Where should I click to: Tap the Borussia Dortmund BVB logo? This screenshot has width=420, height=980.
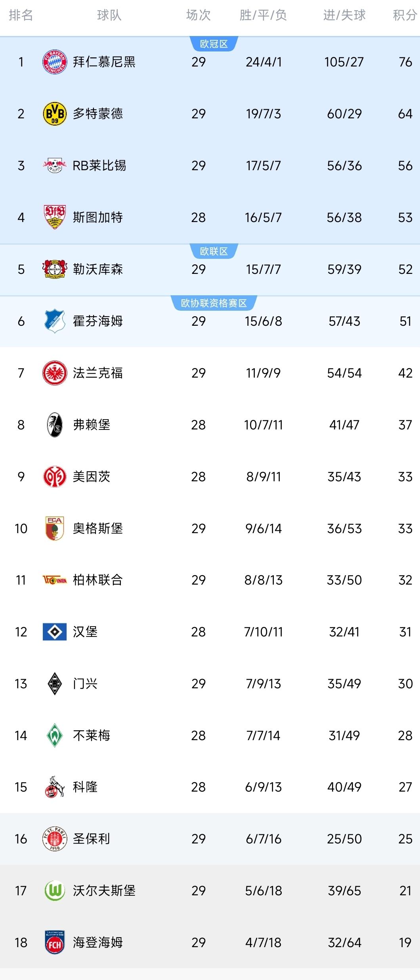pos(54,114)
